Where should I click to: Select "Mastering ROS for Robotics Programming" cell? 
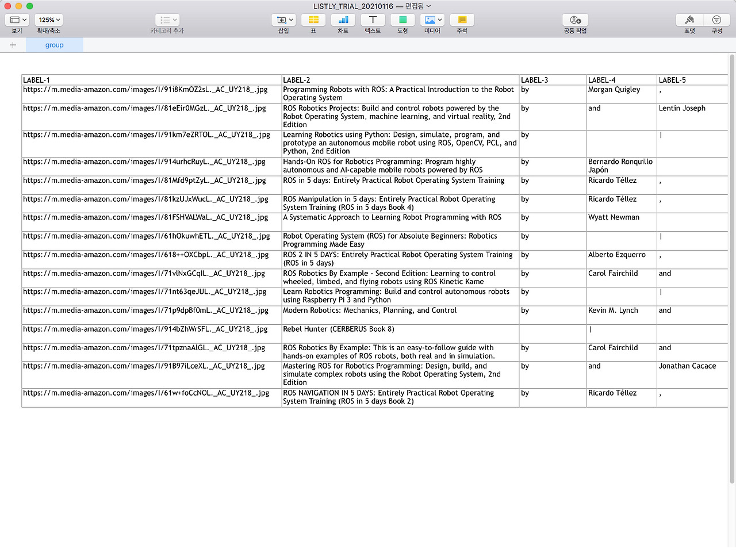pyautogui.click(x=400, y=374)
